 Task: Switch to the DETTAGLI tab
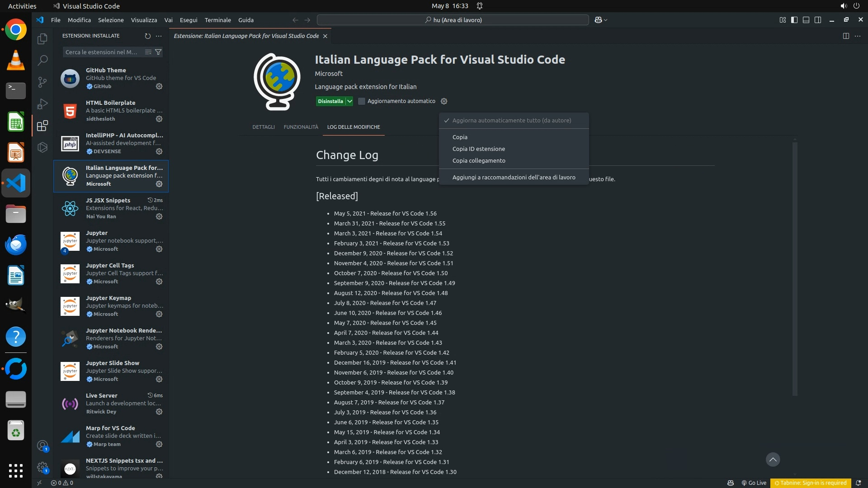coord(264,127)
